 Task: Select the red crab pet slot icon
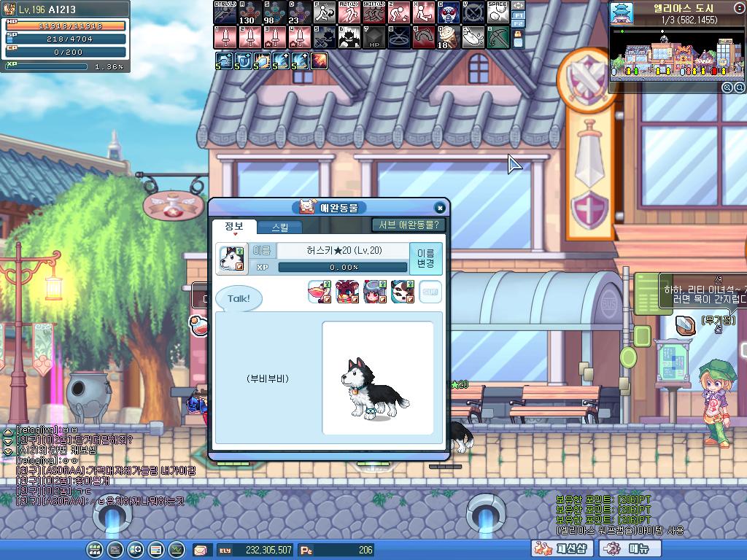pos(347,292)
